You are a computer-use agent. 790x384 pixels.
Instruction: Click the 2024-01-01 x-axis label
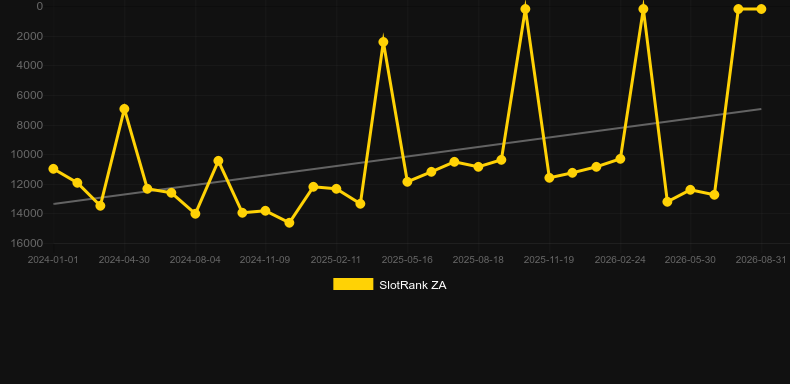click(53, 260)
